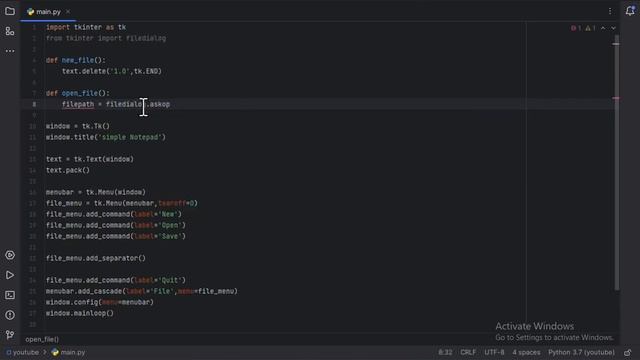Change CRLF line separator setting

[x=468, y=352]
